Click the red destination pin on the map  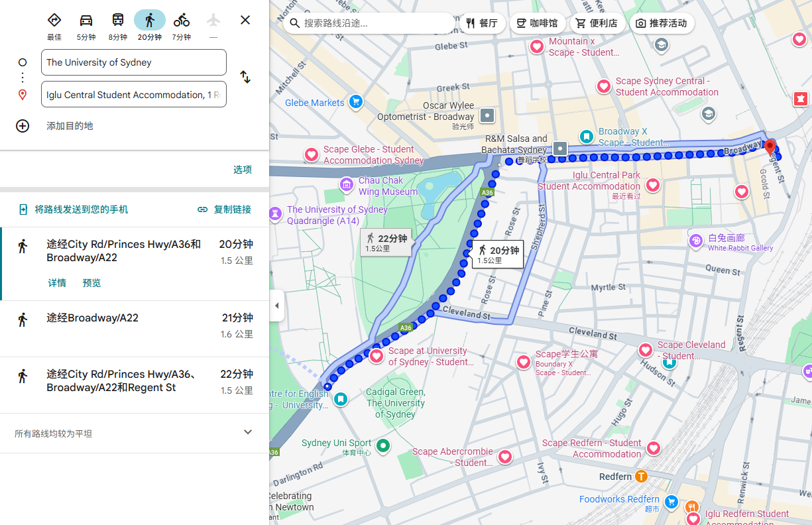pyautogui.click(x=770, y=146)
